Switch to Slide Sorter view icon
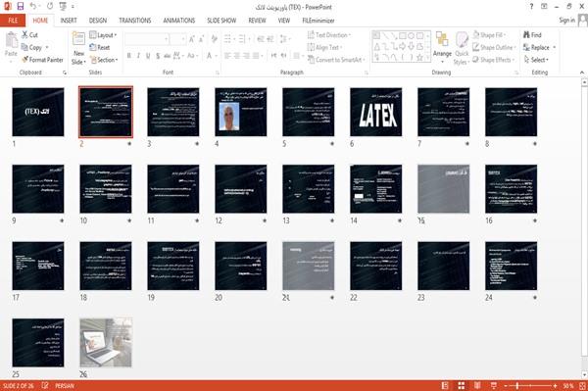Viewport: 588px width, 391px height. click(462, 385)
